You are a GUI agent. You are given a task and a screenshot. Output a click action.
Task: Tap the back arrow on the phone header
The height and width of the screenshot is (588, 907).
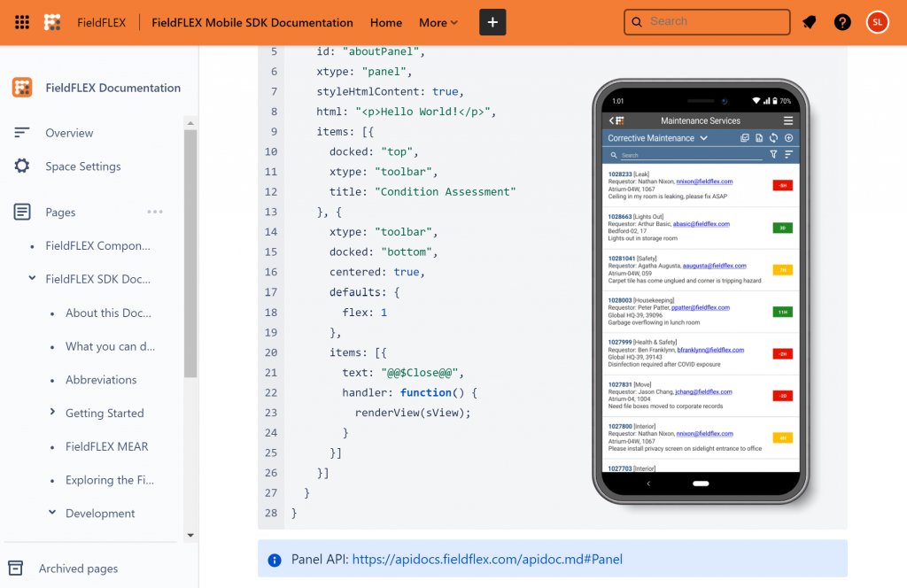point(612,120)
